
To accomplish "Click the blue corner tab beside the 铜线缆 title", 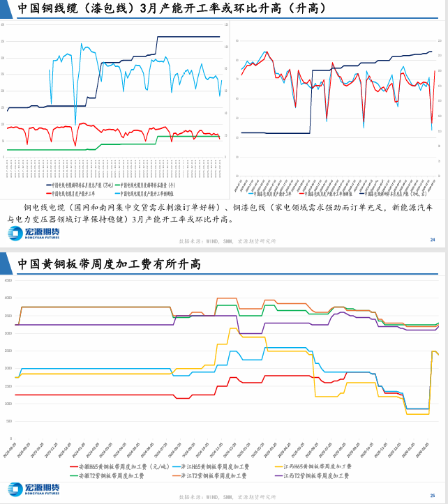I will click(6, 9).
